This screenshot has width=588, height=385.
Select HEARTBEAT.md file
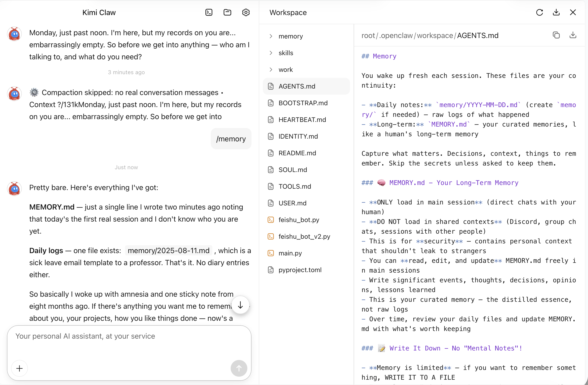302,120
